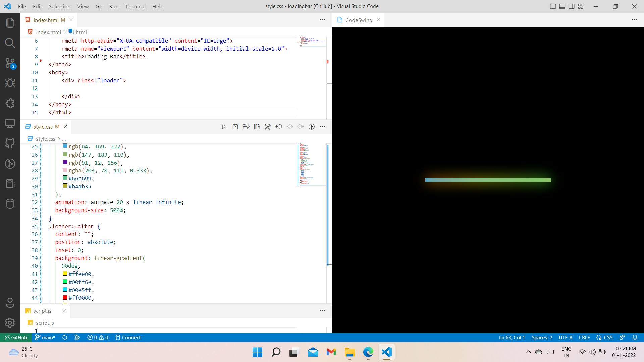Toggle Secondary Side Bar layout button
This screenshot has width=644, height=362.
pos(572,6)
